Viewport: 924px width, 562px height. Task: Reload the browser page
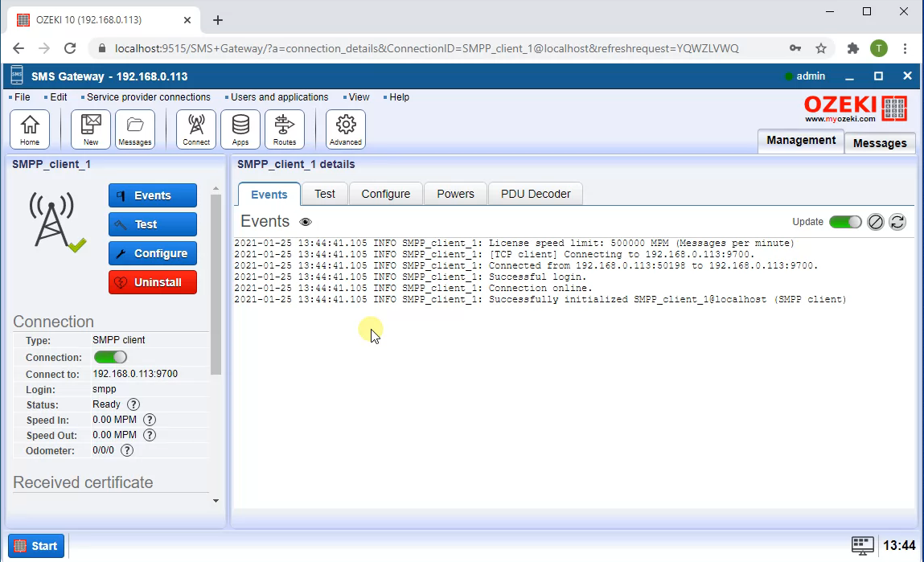pos(69,48)
